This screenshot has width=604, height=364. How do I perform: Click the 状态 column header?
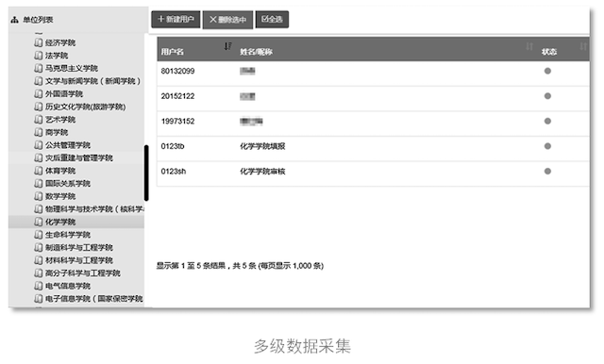pos(549,52)
